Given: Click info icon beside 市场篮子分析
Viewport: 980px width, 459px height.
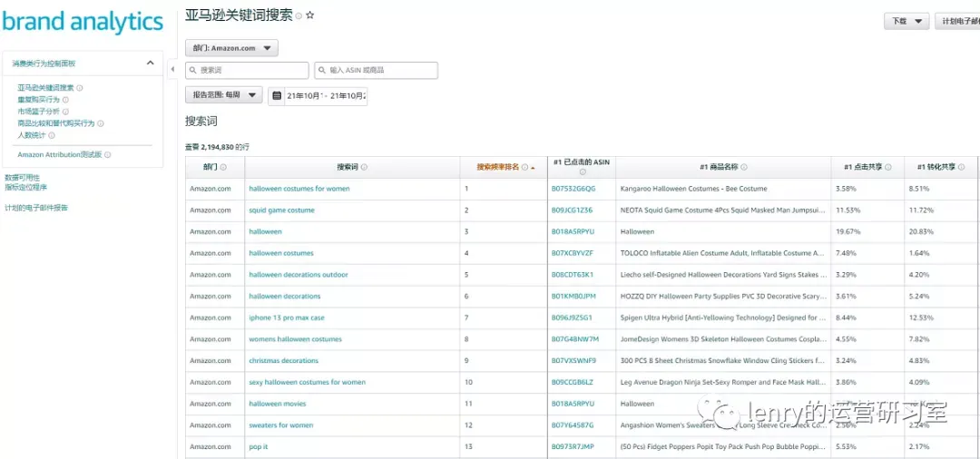Looking at the screenshot, I should [x=65, y=112].
